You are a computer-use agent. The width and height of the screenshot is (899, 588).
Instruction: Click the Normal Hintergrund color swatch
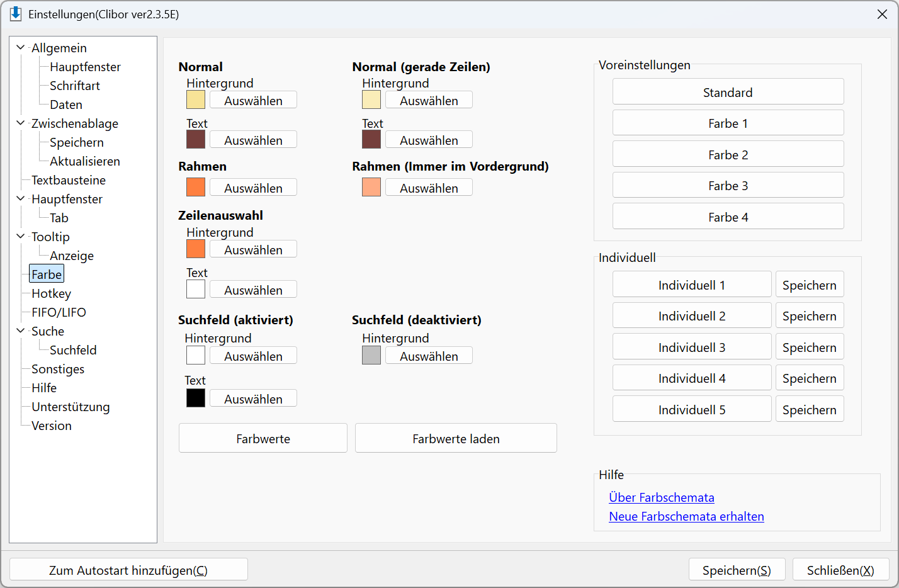click(196, 99)
